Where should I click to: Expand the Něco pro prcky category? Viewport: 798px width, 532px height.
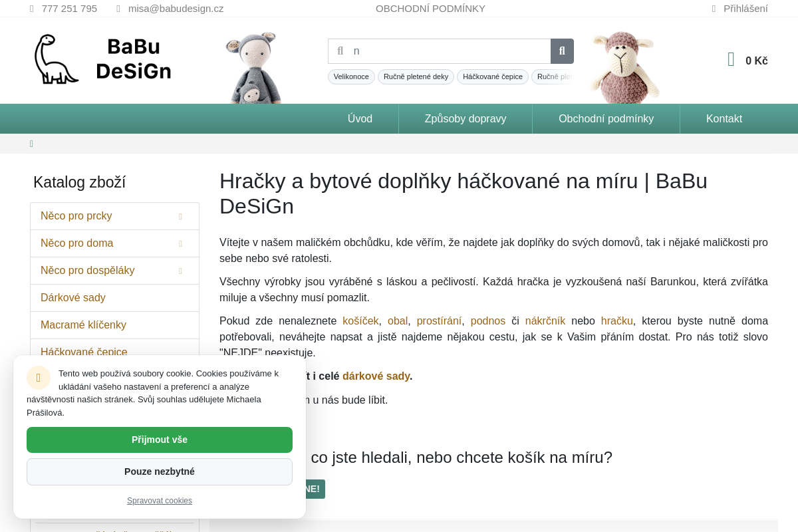tap(180, 216)
